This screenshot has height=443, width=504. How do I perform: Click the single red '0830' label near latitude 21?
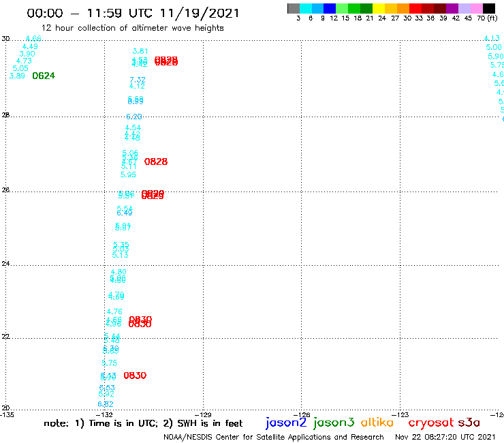pos(135,376)
